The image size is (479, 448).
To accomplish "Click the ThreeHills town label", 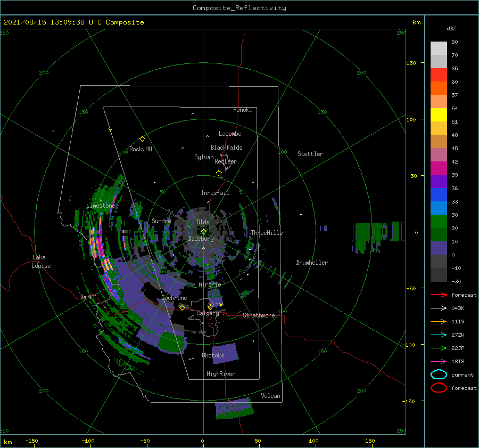I will (x=267, y=233).
